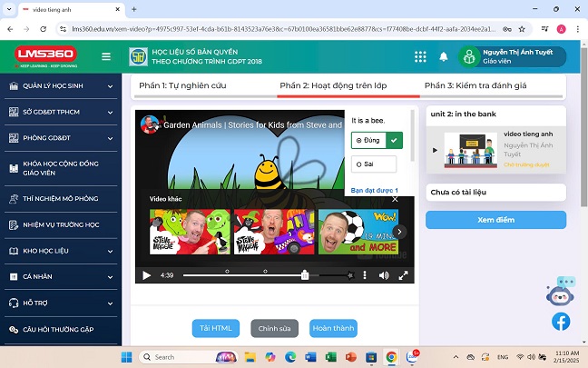
Task: Click the Xem điểm button
Action: (x=495, y=220)
